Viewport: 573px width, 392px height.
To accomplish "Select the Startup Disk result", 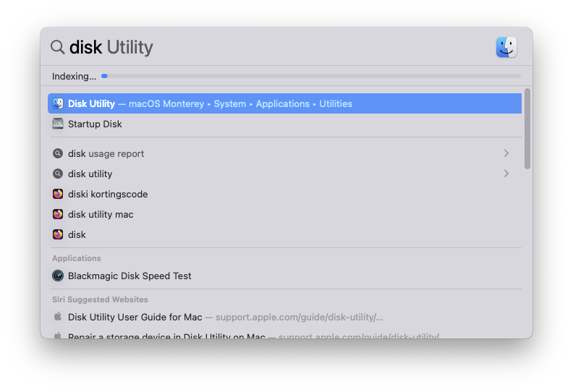I will pyautogui.click(x=284, y=124).
